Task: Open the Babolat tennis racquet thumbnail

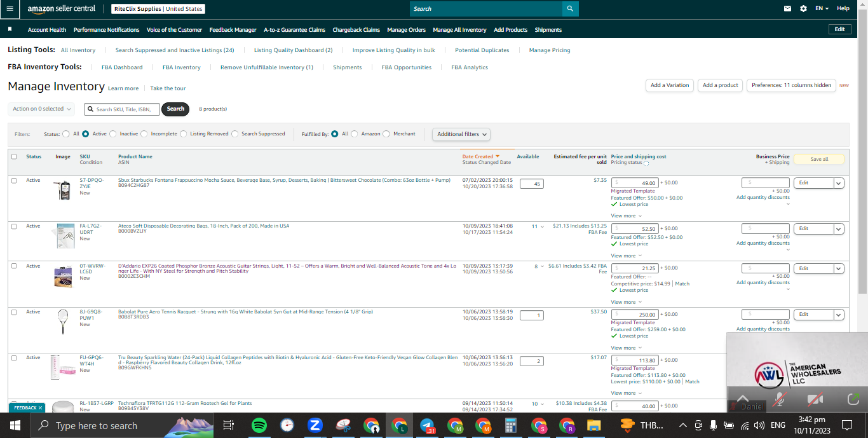Action: pos(63,321)
